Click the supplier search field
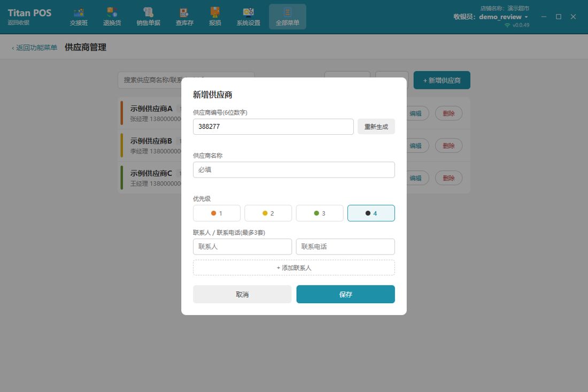Viewport: 588px width, 392px height. click(x=186, y=80)
